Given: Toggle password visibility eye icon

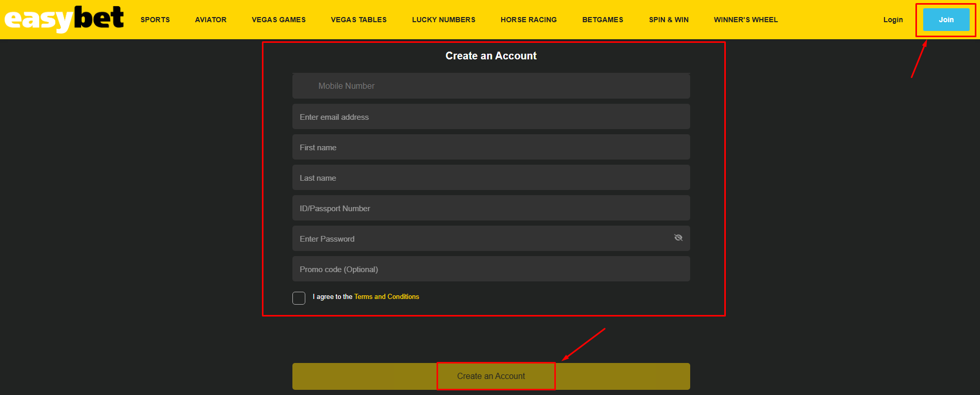Looking at the screenshot, I should 678,238.
